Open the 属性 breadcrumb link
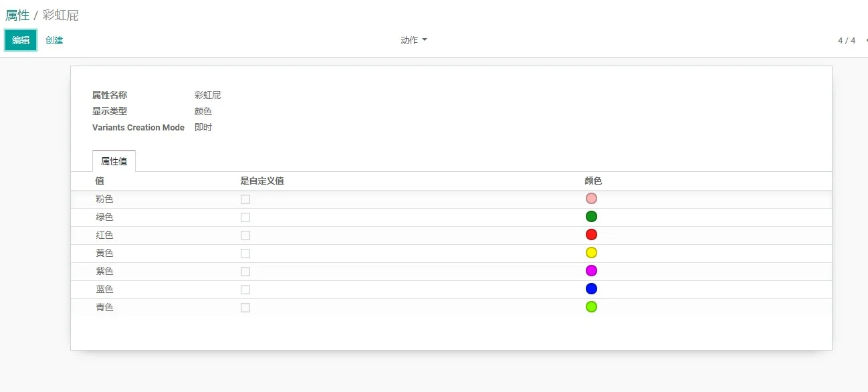Viewport: 868px width, 392px height. pyautogui.click(x=17, y=15)
